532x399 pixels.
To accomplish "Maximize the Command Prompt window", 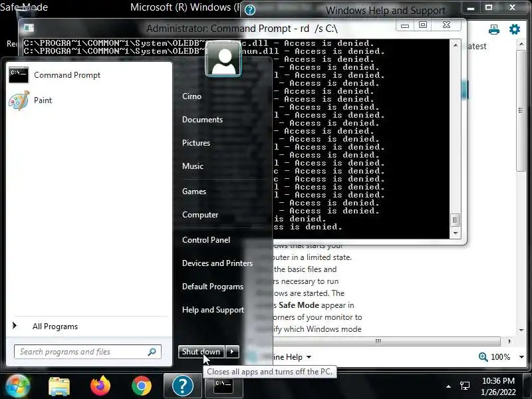I will click(423, 25).
